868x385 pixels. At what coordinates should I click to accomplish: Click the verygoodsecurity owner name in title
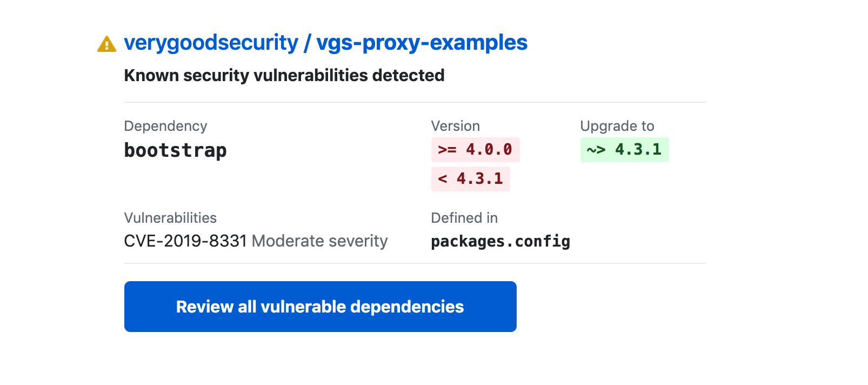point(211,43)
